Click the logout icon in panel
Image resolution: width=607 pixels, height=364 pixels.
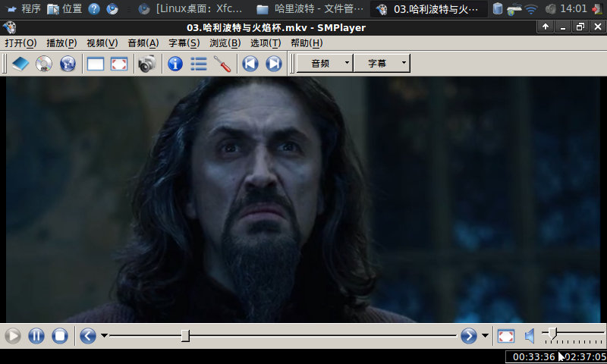coord(597,9)
